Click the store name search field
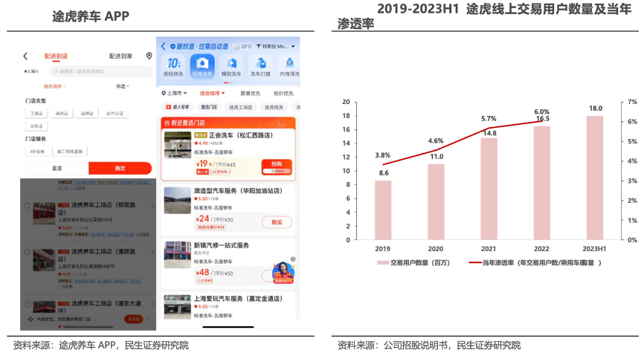 point(97,71)
